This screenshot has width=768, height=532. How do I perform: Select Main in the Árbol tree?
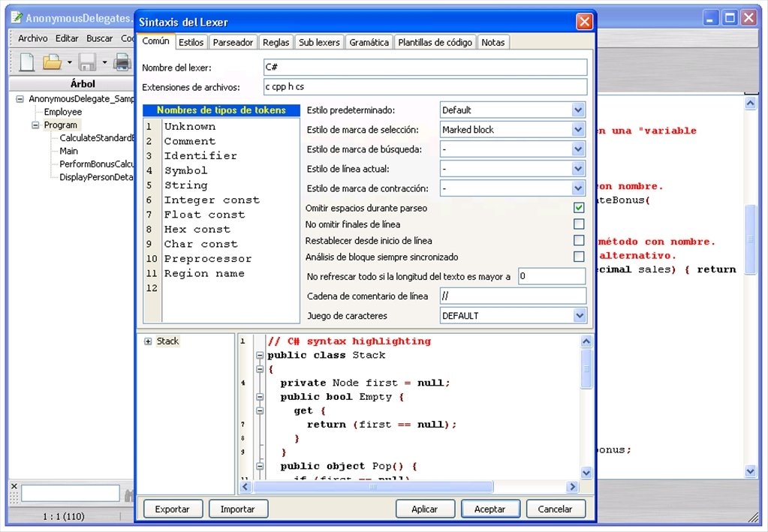[68, 152]
